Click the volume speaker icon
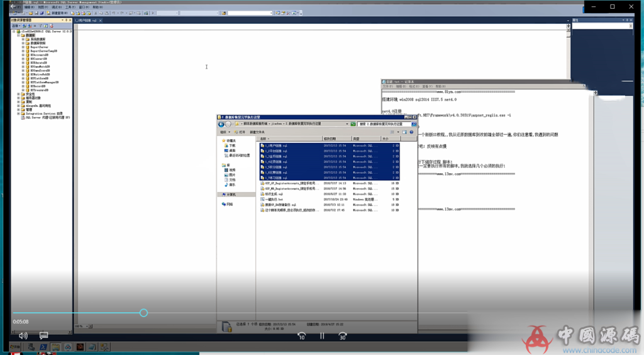The width and height of the screenshot is (644, 355). (23, 335)
